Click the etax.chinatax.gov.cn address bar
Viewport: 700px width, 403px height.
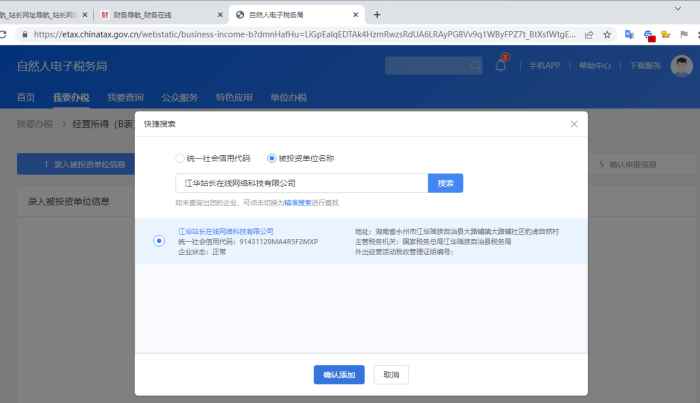[304, 34]
